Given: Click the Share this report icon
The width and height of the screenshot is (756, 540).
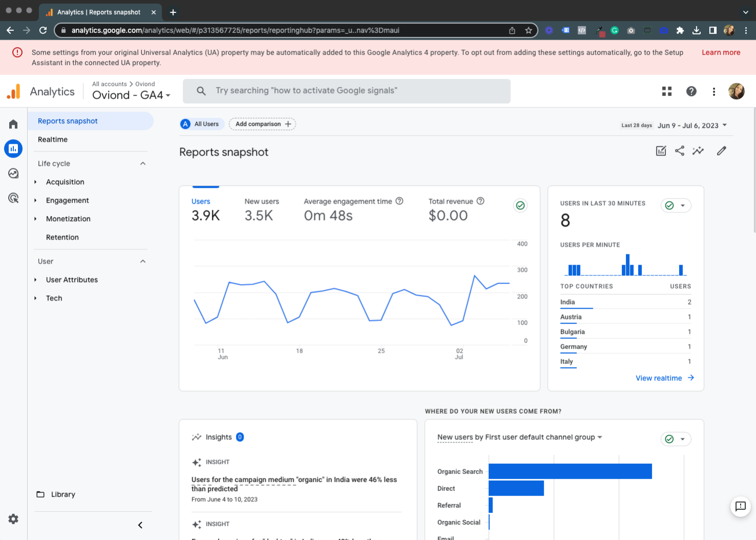Looking at the screenshot, I should 679,150.
